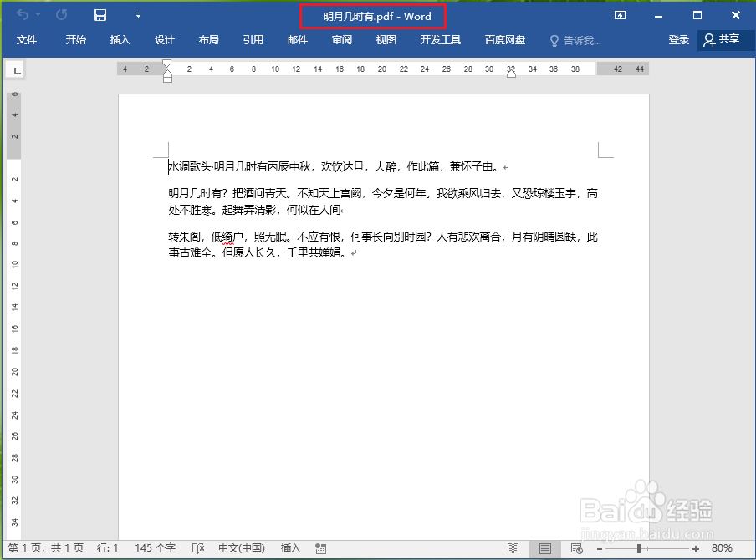Open the 文件 menu
The height and width of the screenshot is (560, 756).
click(28, 39)
